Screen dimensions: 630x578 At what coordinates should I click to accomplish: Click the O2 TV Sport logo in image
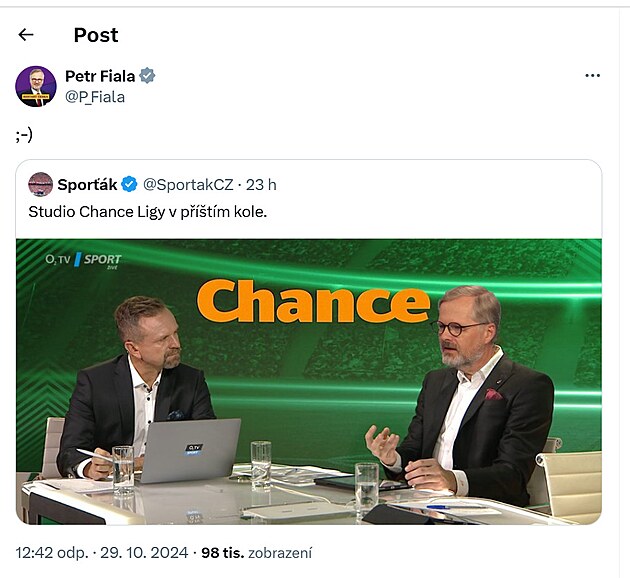(x=83, y=259)
